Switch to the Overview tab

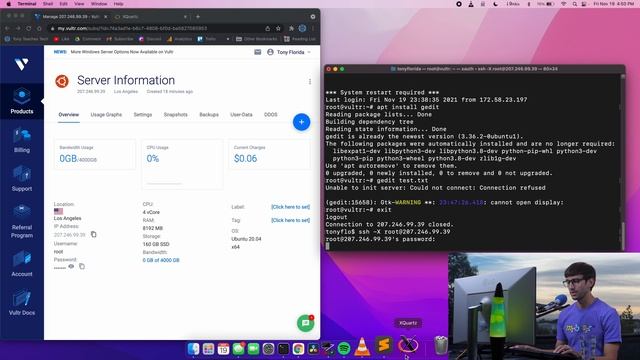(69, 115)
